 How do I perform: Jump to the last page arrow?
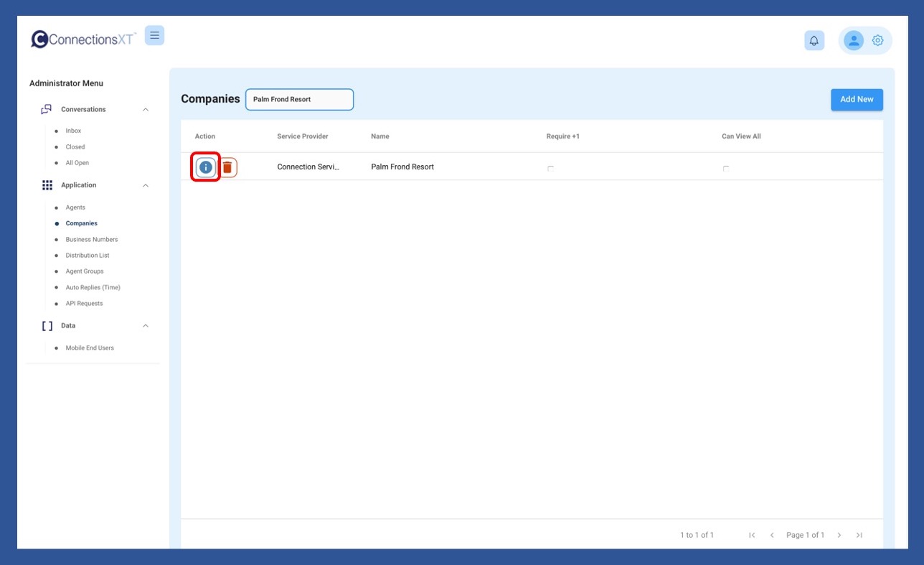pos(859,535)
